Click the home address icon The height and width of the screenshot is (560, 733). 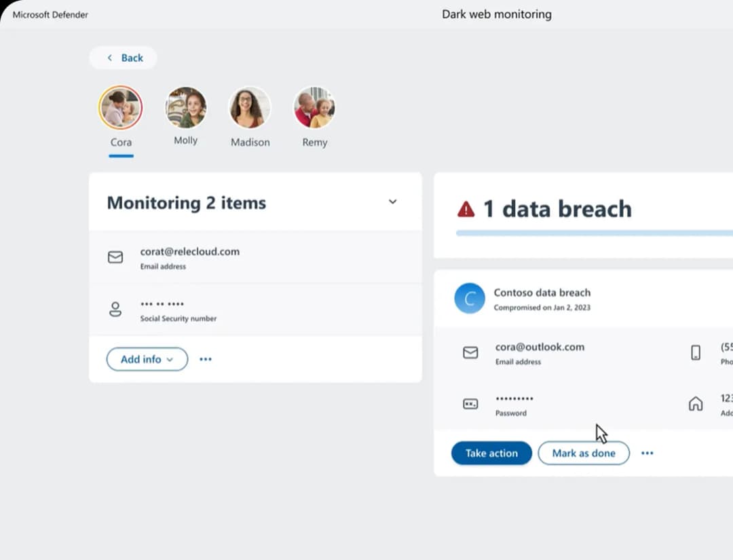click(696, 403)
